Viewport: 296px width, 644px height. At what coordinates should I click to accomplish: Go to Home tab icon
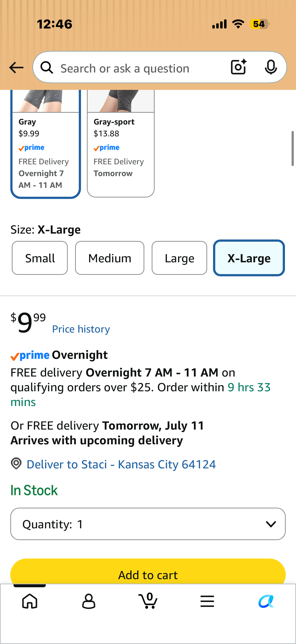click(x=30, y=601)
